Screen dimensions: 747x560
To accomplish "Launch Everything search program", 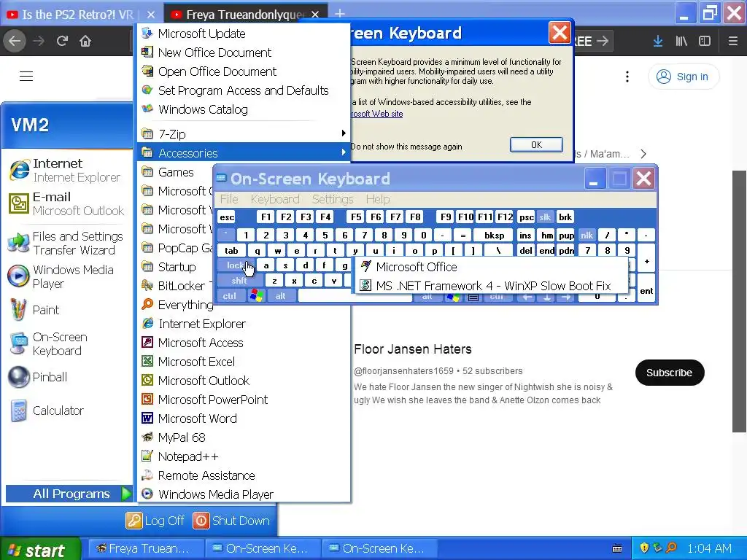I will [177, 305].
